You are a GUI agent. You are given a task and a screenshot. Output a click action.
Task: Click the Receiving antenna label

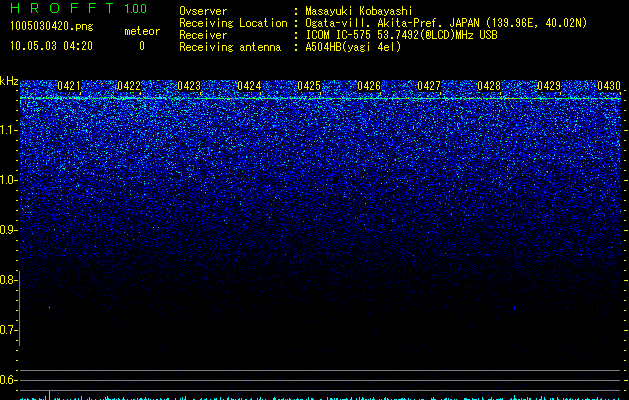pyautogui.click(x=230, y=47)
